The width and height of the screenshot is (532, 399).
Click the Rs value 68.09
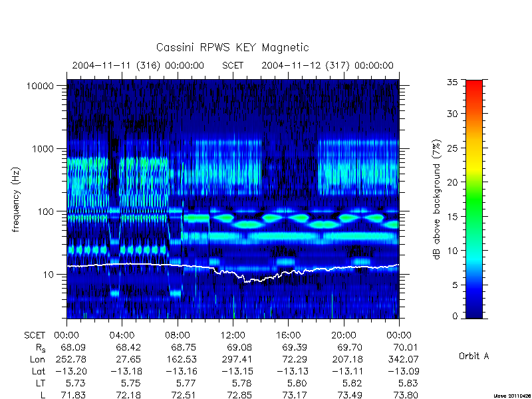click(73, 347)
